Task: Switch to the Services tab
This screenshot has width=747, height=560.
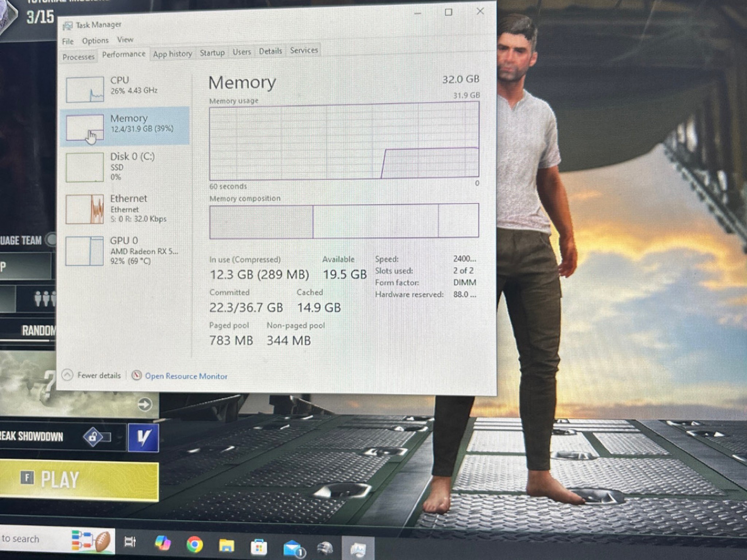Action: pyautogui.click(x=304, y=50)
